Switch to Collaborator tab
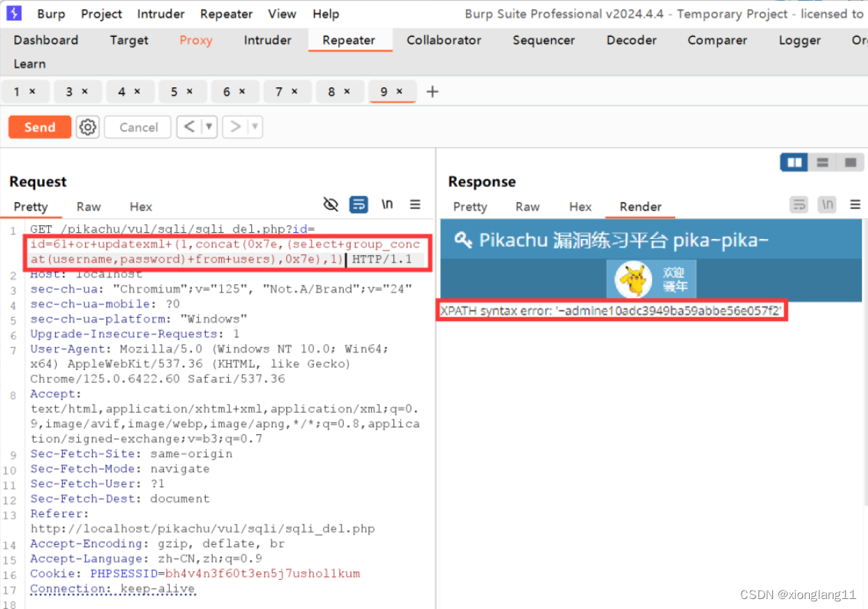This screenshot has height=609, width=868. click(x=444, y=40)
